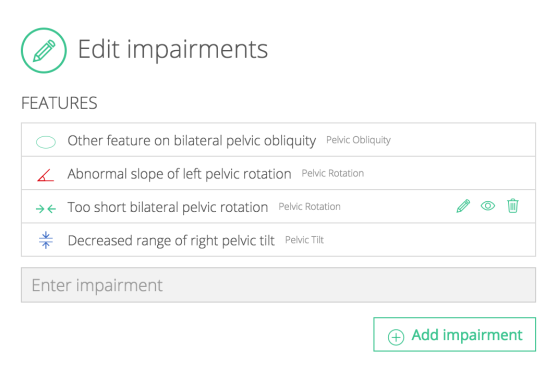This screenshot has width=557, height=387.
Task: Select Too short bilateral pelvic rotation row text
Action: pos(168,207)
